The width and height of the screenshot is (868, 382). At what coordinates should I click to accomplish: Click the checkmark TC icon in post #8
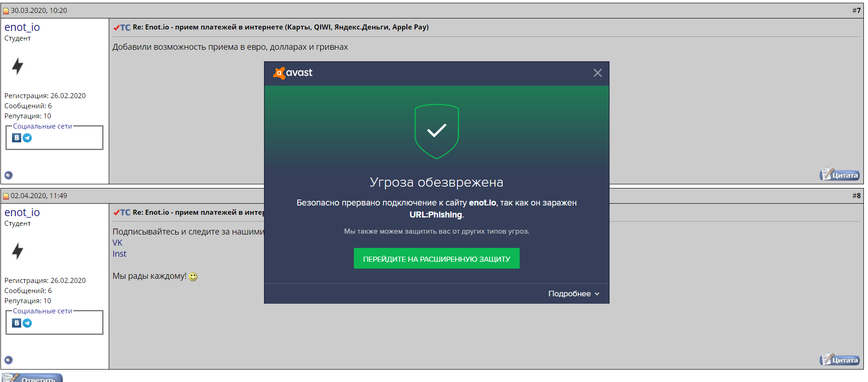[122, 212]
